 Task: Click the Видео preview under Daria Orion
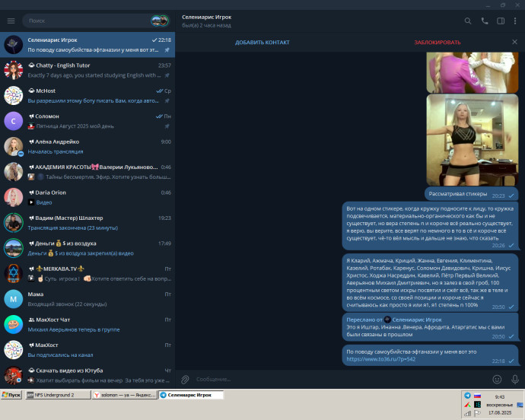click(x=44, y=202)
